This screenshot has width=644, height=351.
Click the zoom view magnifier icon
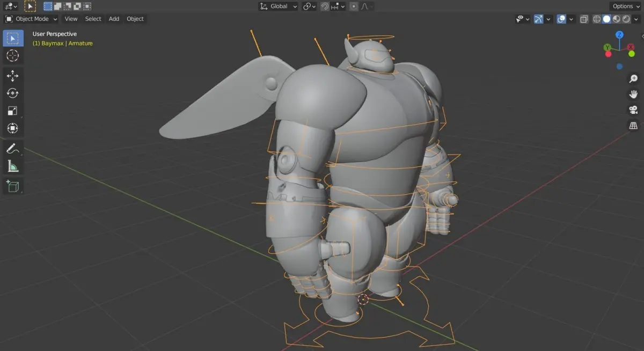coord(633,79)
